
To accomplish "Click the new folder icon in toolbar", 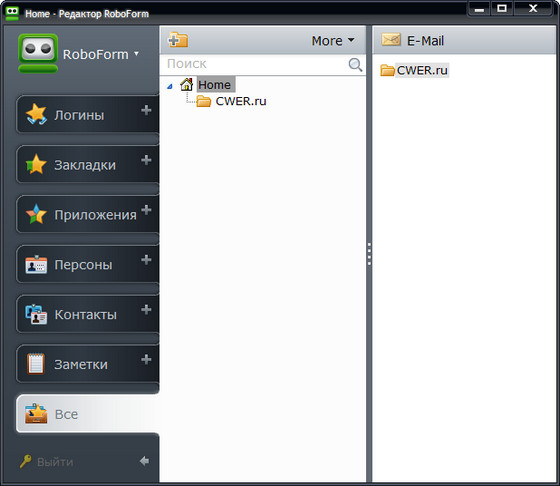I will [178, 40].
